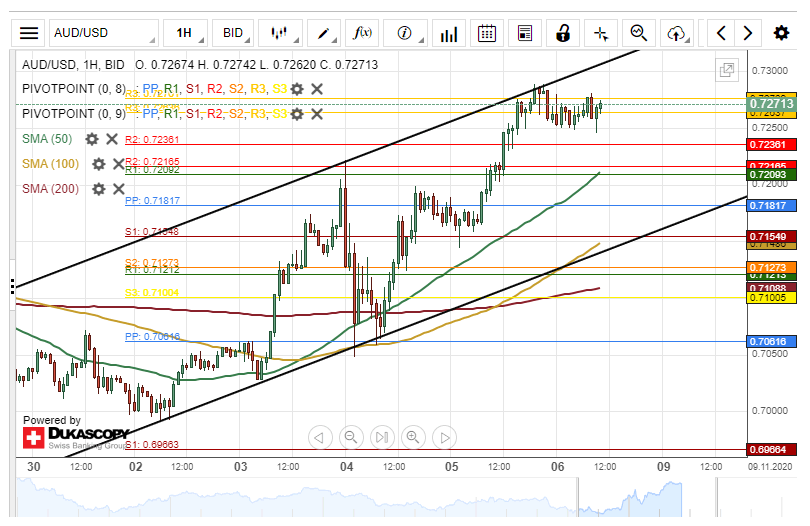810x526 pixels.
Task: Open the f(x) indicators menu
Action: (362, 33)
